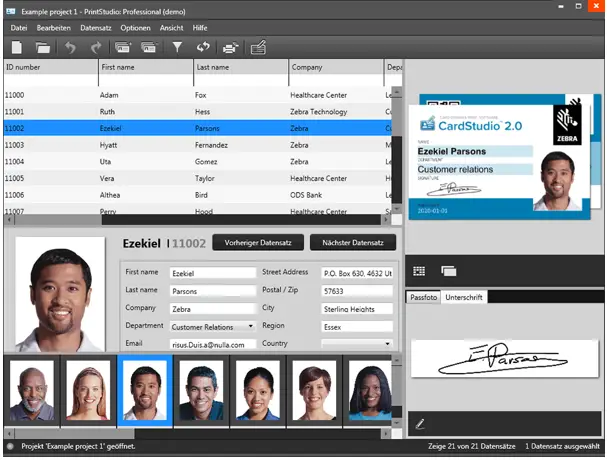Click the first card record toolbar icon
Viewport: 607px width, 460px height.
[x=123, y=48]
